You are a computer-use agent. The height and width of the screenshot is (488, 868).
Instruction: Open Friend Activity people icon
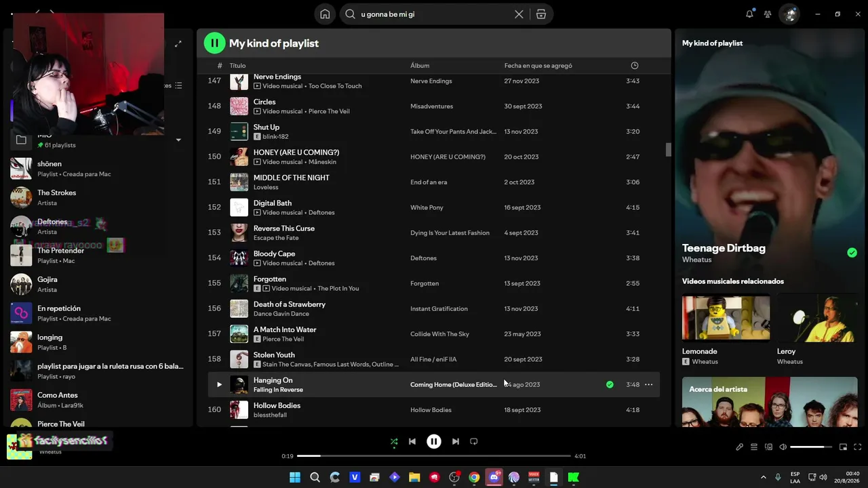[x=768, y=14]
